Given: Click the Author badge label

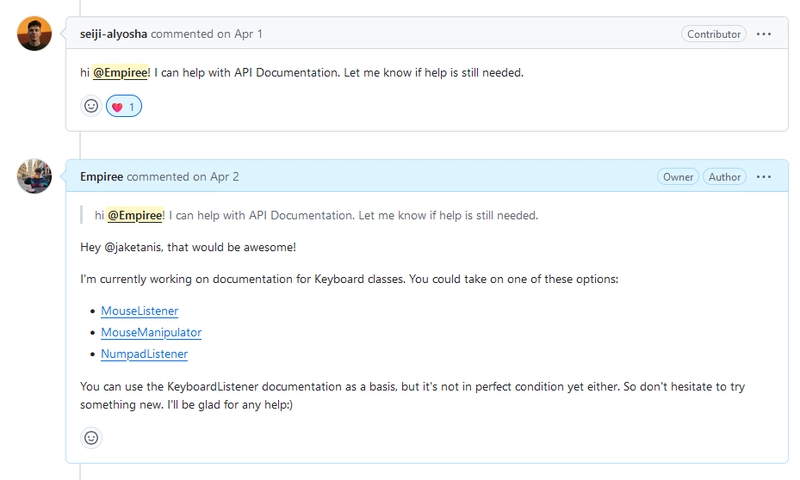Looking at the screenshot, I should coord(725,177).
